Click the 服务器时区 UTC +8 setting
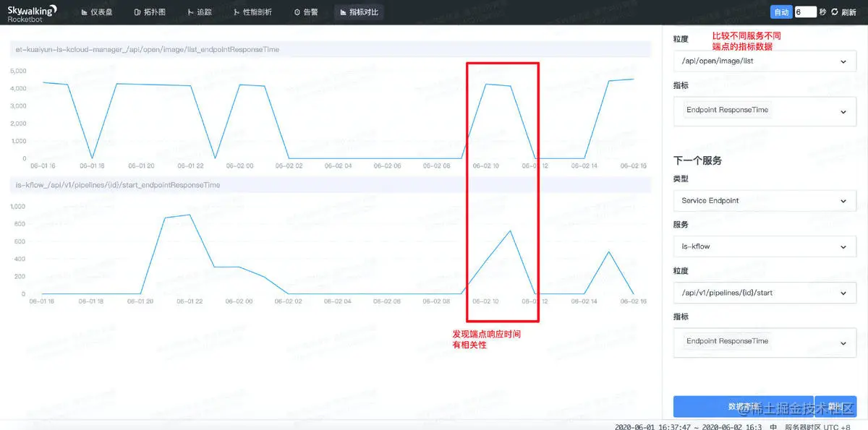The width and height of the screenshot is (868, 430). pyautogui.click(x=817, y=426)
